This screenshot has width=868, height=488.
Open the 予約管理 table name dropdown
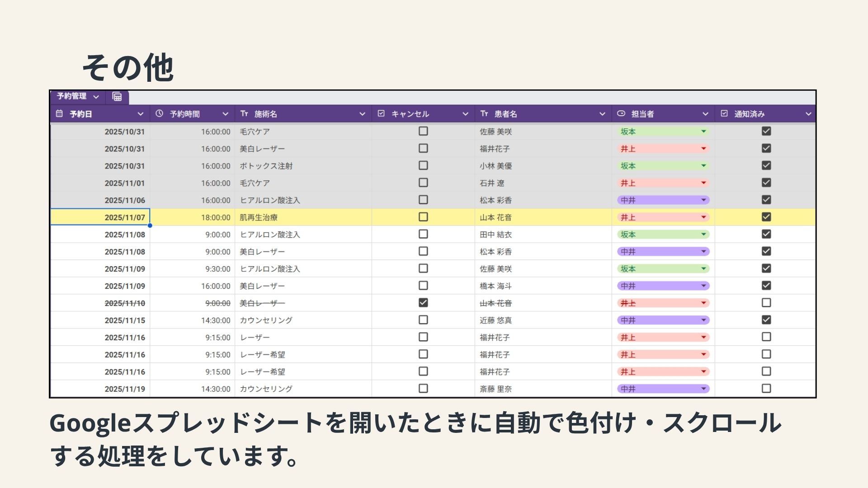96,97
